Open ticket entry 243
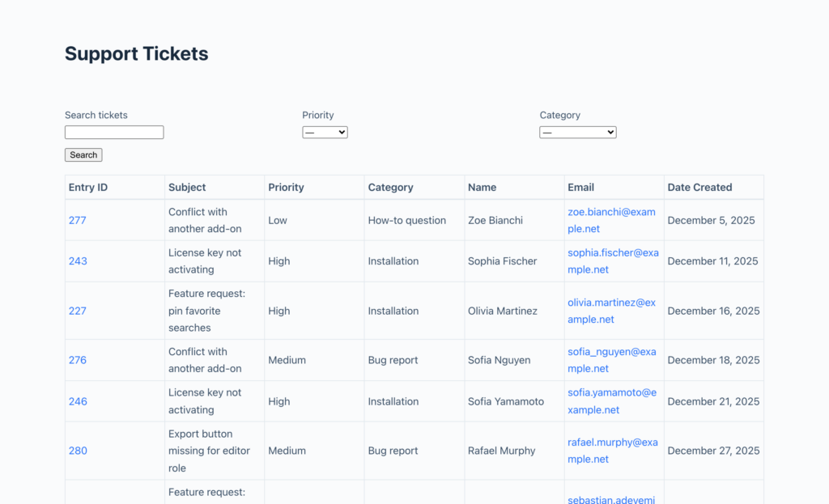 pyautogui.click(x=78, y=261)
